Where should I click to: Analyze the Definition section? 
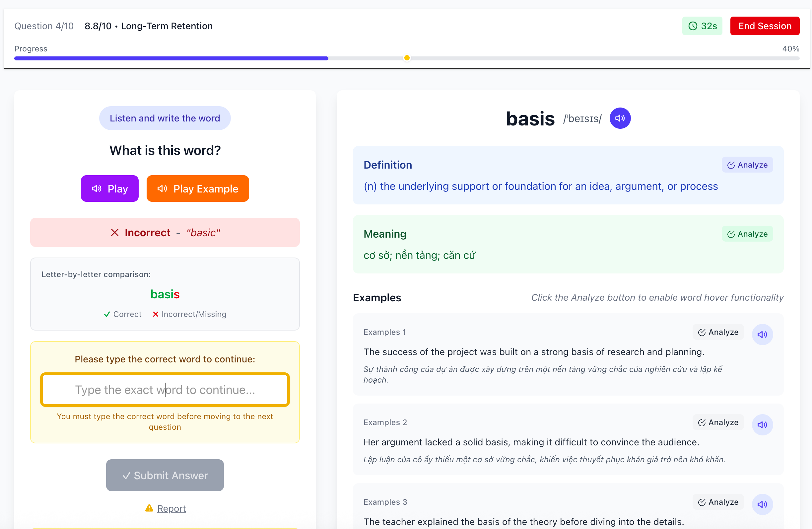pyautogui.click(x=747, y=165)
